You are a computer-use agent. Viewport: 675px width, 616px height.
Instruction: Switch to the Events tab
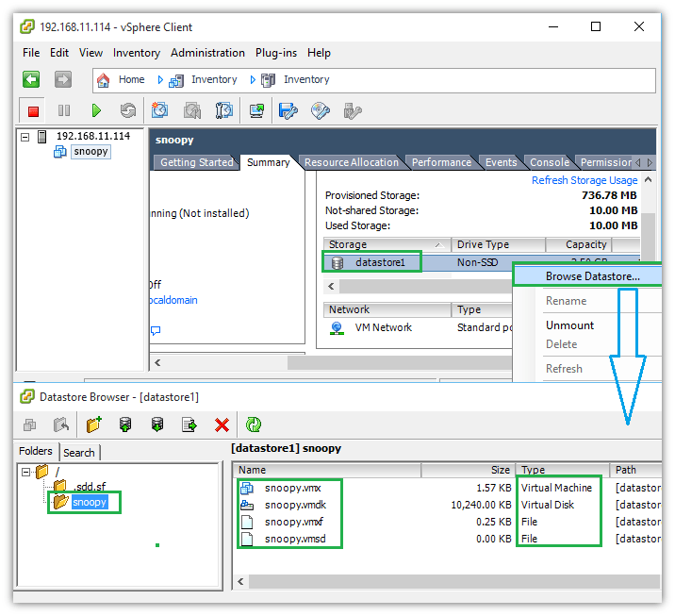[502, 162]
